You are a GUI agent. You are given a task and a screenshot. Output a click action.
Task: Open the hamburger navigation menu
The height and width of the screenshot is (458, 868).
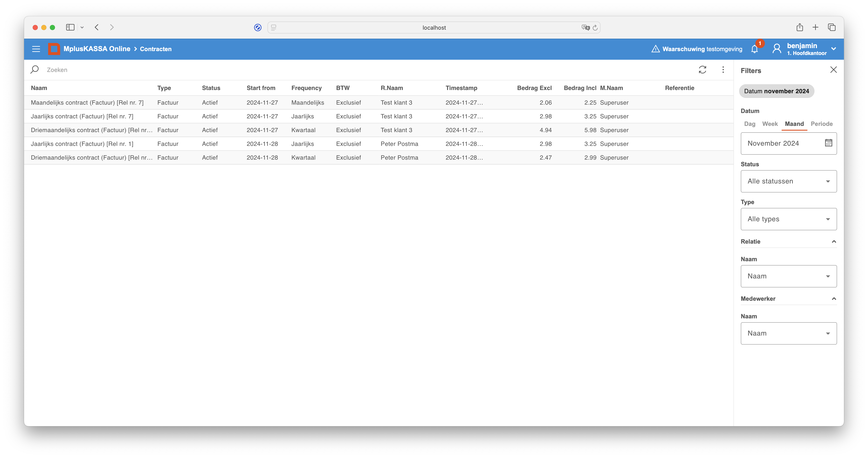(x=36, y=49)
